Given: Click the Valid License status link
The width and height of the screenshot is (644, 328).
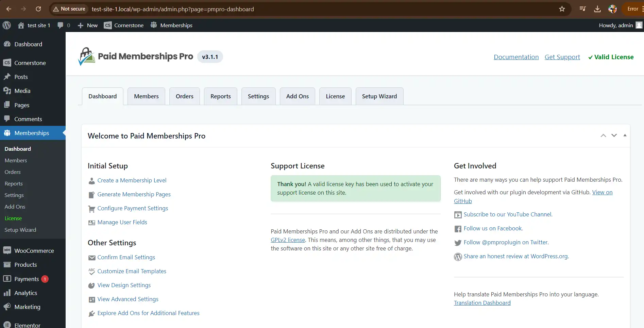Looking at the screenshot, I should (x=611, y=57).
